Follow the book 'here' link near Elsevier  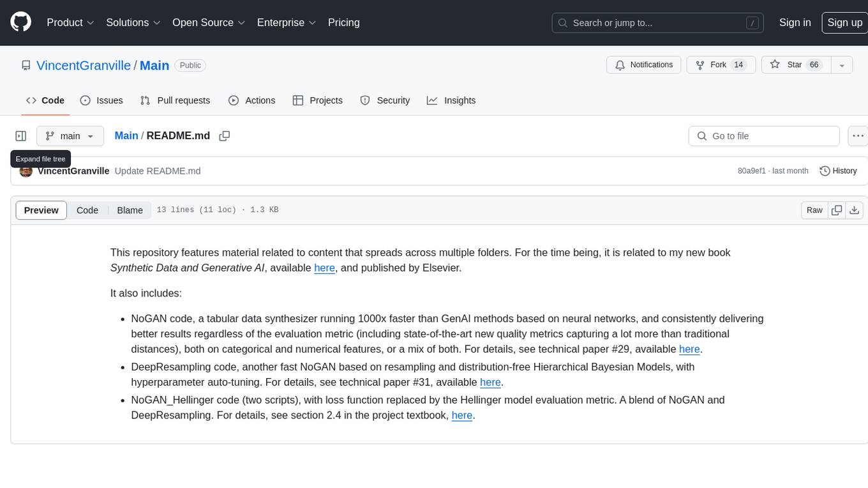click(x=324, y=268)
